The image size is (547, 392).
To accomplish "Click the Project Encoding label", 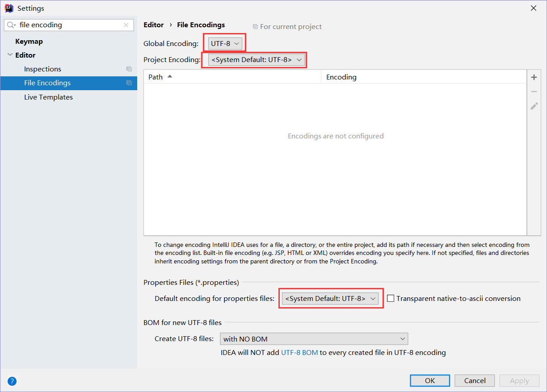I will point(172,60).
